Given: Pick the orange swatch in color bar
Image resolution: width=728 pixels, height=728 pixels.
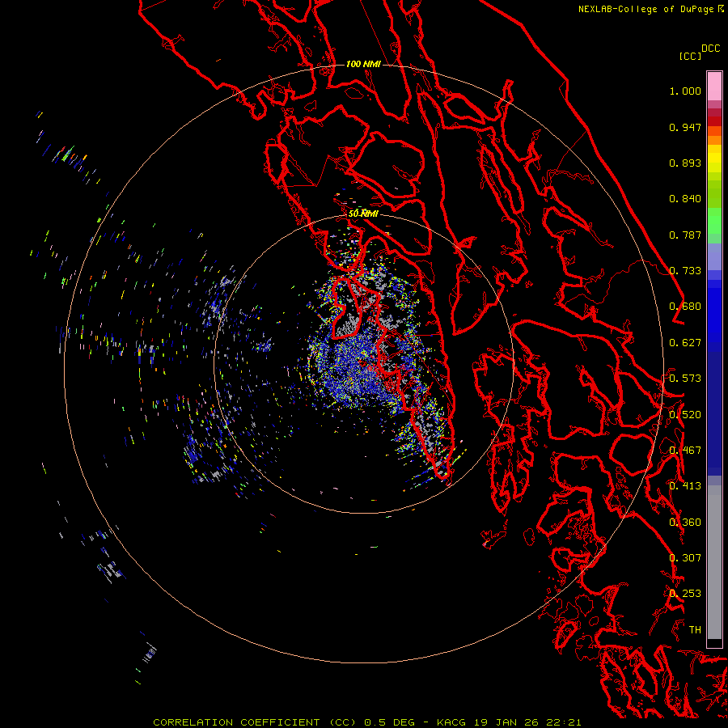Looking at the screenshot, I should pyautogui.click(x=714, y=140).
